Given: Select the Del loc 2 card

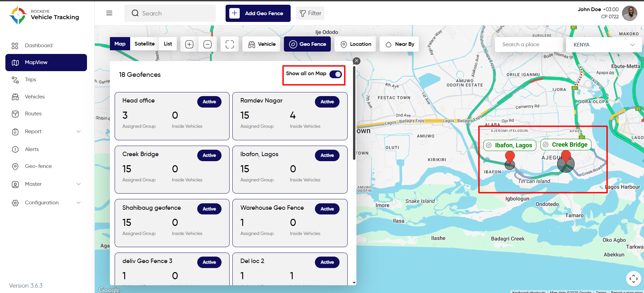Looking at the screenshot, I should tap(290, 269).
